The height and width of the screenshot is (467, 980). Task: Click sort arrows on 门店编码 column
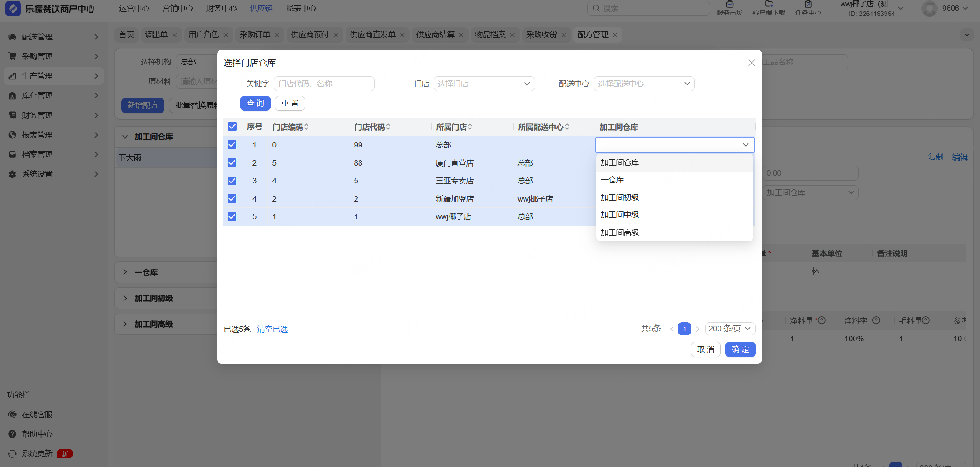point(307,127)
